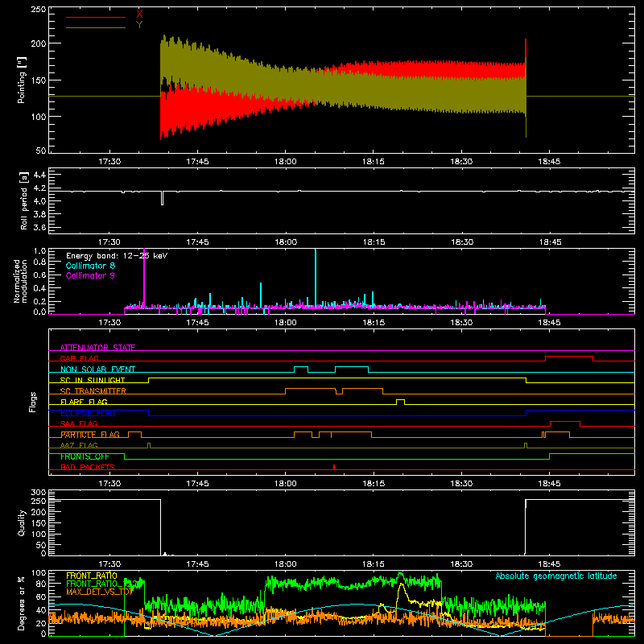The image size is (644, 644).
Task: Click the SAA_FLAG raised pulse
Action: coord(565,423)
